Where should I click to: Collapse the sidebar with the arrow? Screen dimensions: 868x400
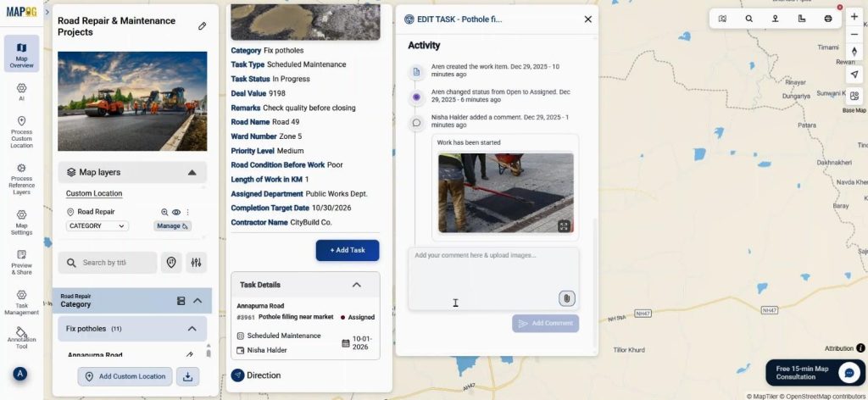(x=47, y=12)
